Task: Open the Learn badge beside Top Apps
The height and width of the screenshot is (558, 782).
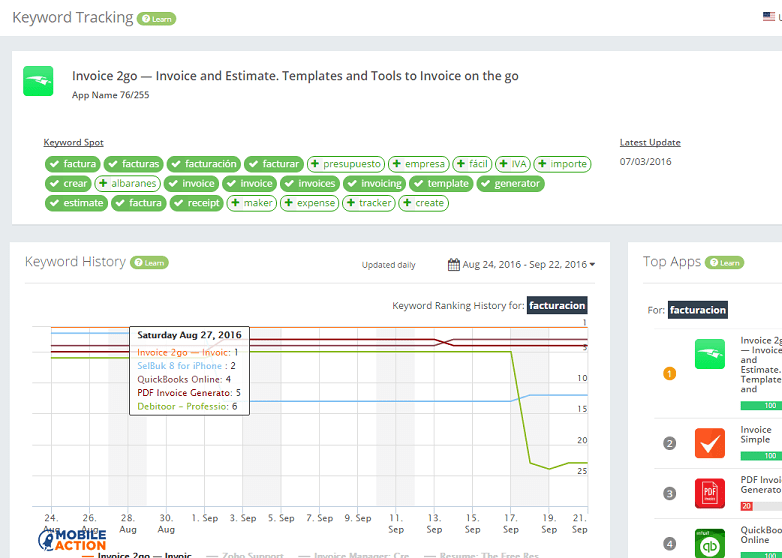Action: point(724,262)
